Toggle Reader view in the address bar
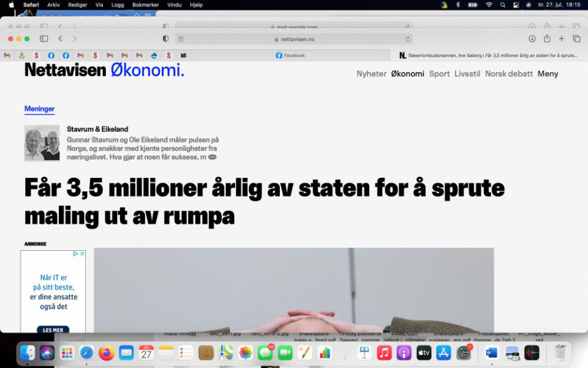588x368 pixels. [x=181, y=39]
